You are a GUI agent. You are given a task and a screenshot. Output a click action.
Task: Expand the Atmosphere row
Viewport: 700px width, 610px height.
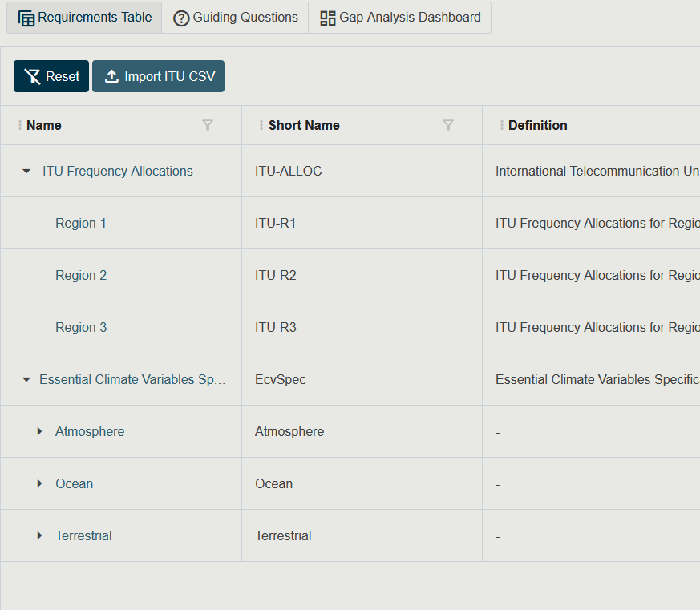point(40,431)
